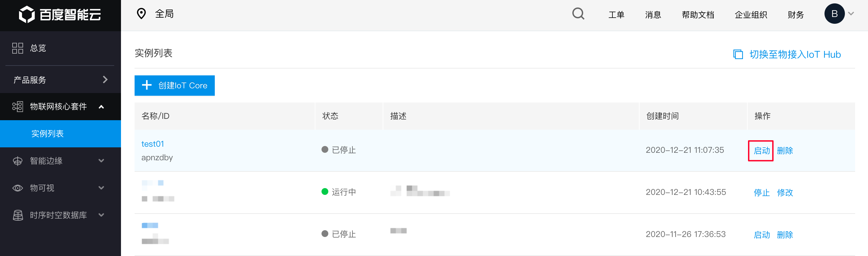The width and height of the screenshot is (868, 256).
Task: Expand the 产品服务 submenu arrow
Action: click(105, 79)
